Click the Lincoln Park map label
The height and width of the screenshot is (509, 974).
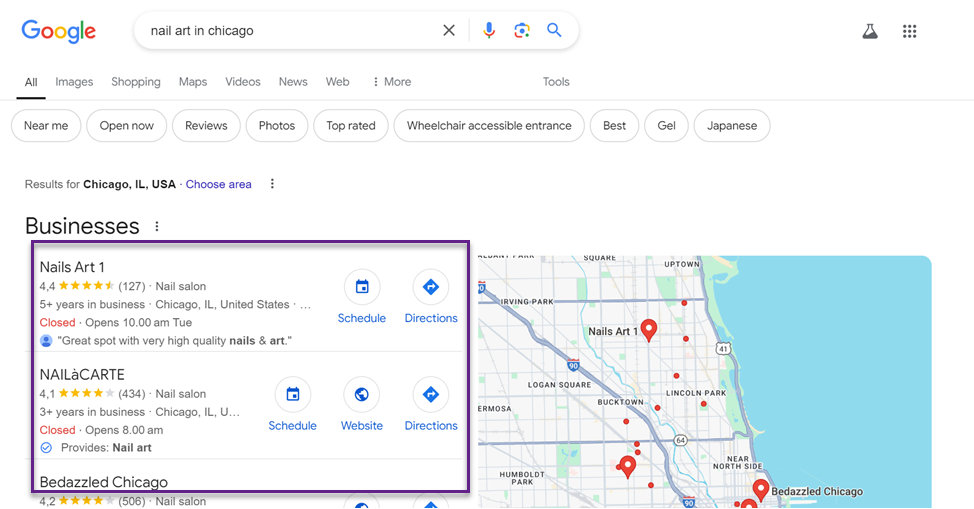[696, 393]
